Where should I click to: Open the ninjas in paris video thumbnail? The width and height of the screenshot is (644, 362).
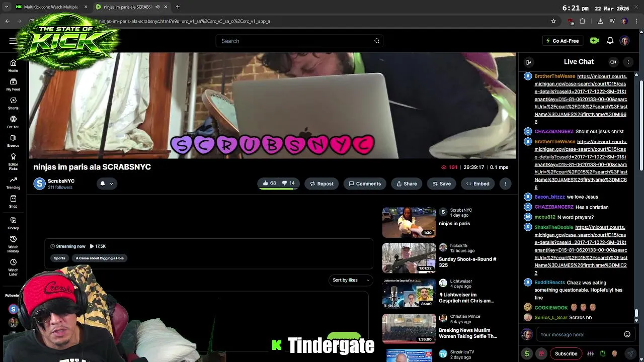(409, 222)
